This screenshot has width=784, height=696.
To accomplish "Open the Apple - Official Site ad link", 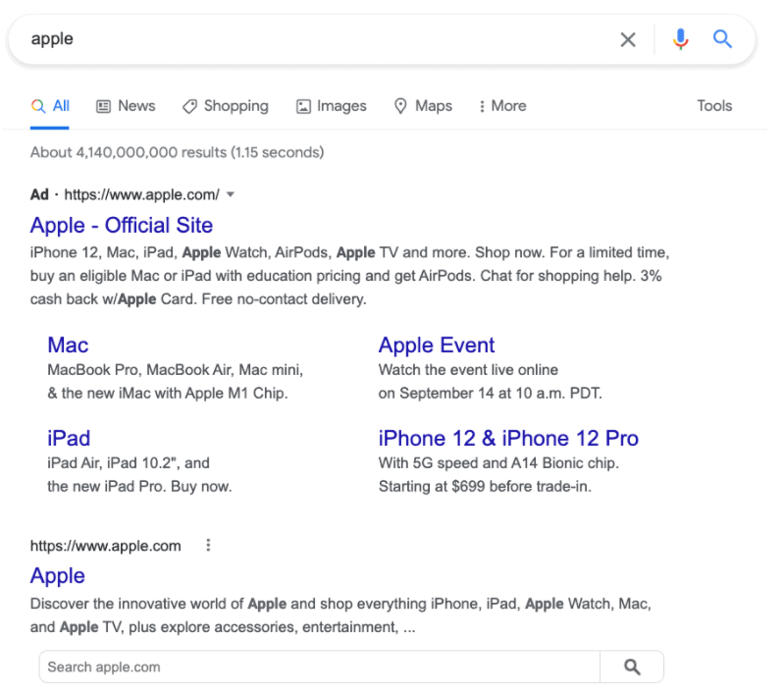I will (122, 225).
